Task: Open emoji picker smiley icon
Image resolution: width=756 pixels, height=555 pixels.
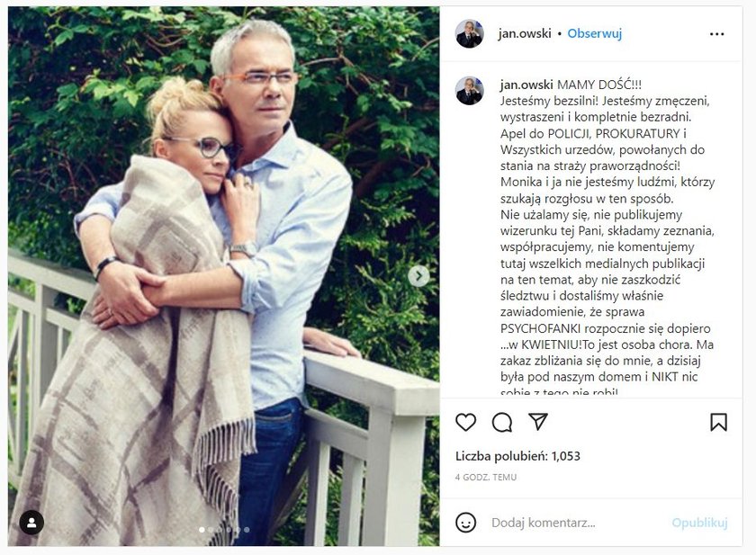Action: 466,523
